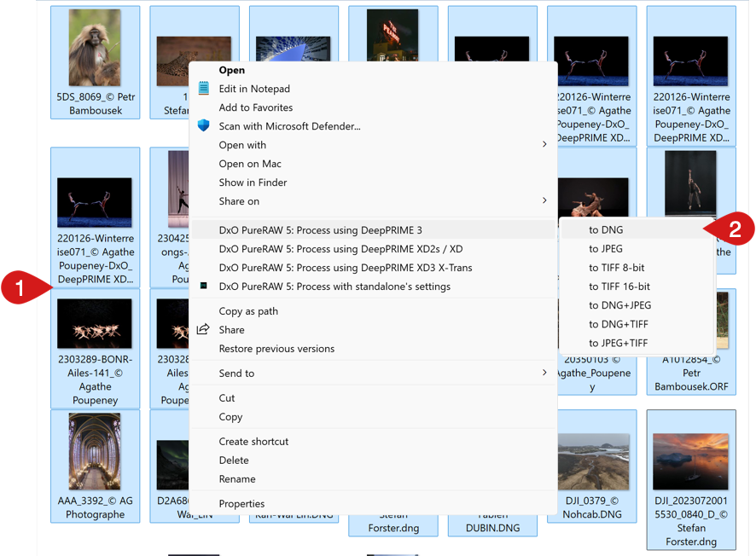Select Create shortcut
756x556 pixels.
pyautogui.click(x=253, y=442)
